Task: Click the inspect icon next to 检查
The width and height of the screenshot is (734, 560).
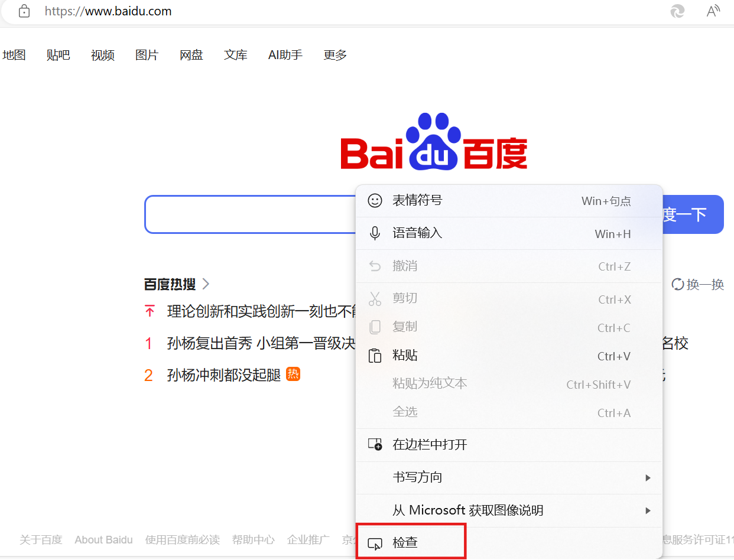Action: tap(375, 543)
